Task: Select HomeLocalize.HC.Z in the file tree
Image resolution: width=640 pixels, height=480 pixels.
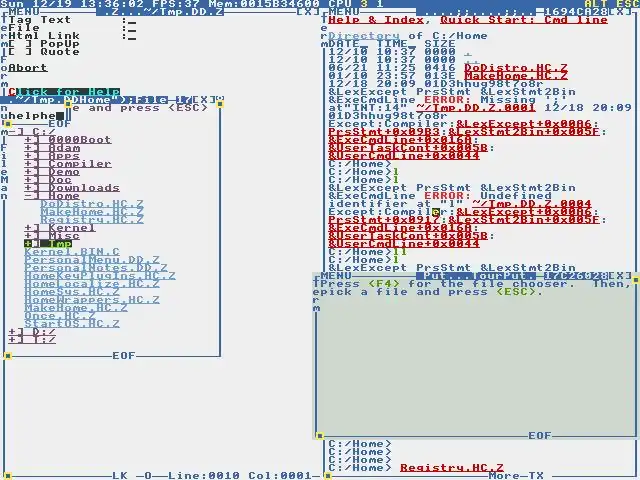Action: coord(92,284)
